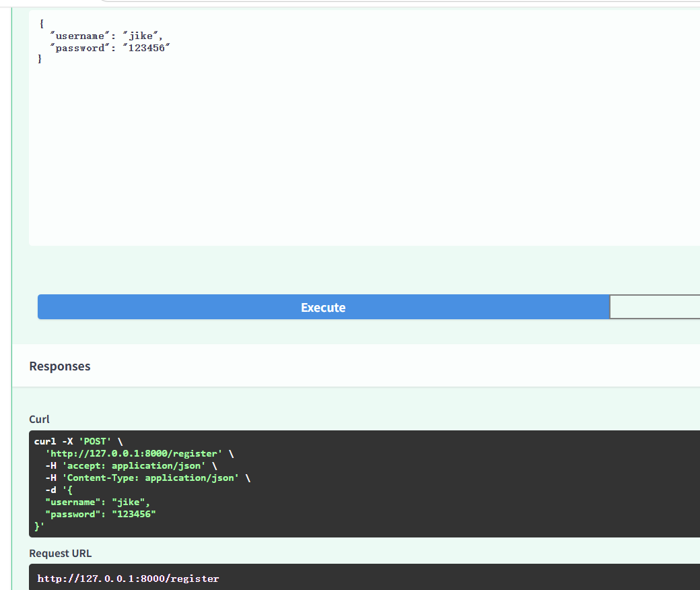Click the Request URL label

(61, 554)
